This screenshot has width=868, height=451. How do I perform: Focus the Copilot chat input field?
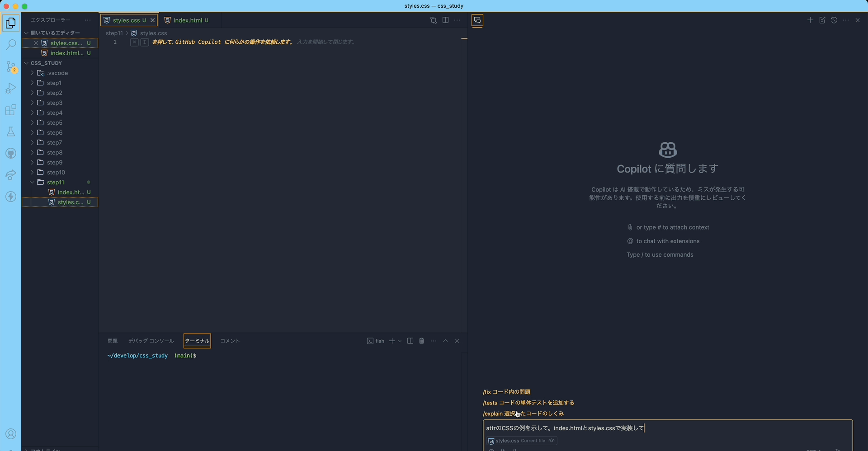668,428
